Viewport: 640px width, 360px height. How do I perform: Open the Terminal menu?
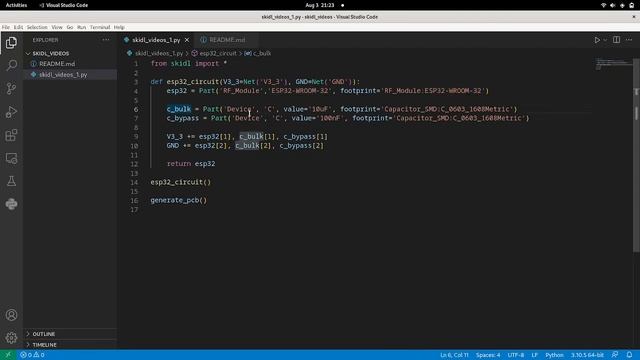(x=100, y=27)
